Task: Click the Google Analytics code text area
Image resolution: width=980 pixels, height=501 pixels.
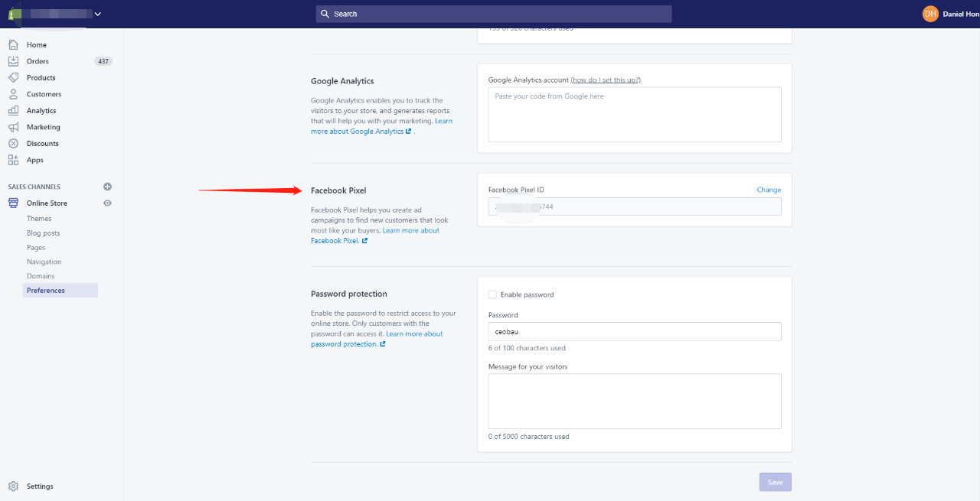Action: tap(634, 114)
